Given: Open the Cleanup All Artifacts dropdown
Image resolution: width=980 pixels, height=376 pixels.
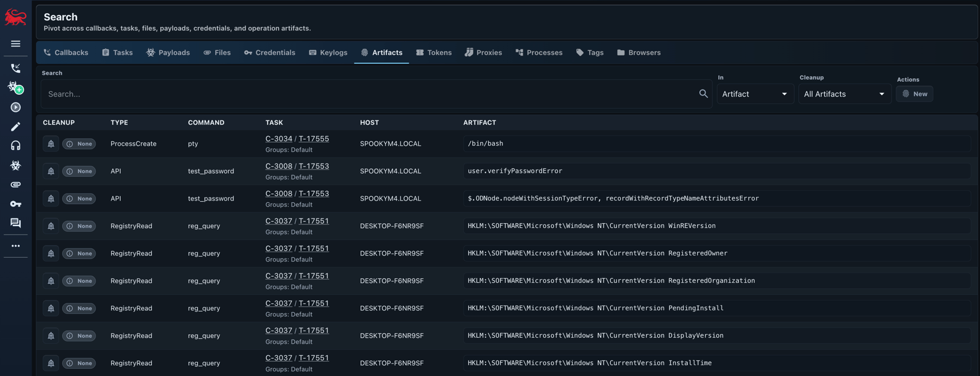Looking at the screenshot, I should (844, 94).
